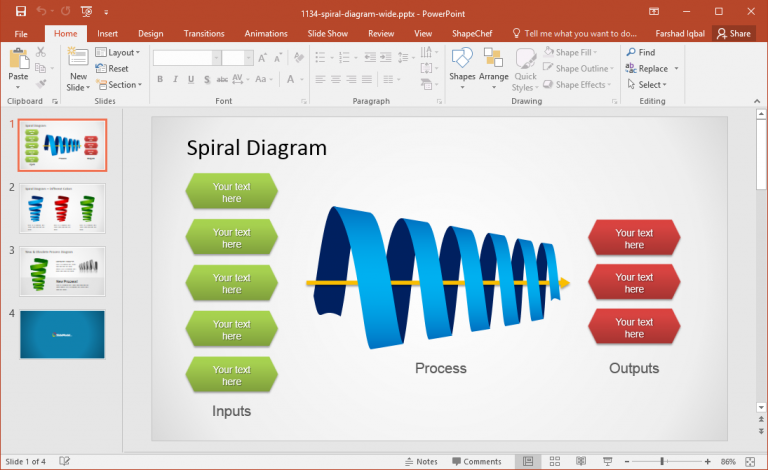Toggle the Comments pane

(x=476, y=461)
